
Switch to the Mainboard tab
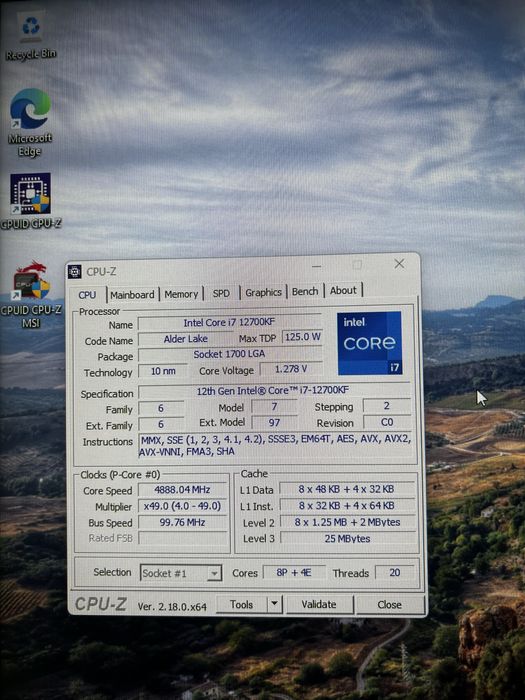pyautogui.click(x=132, y=295)
